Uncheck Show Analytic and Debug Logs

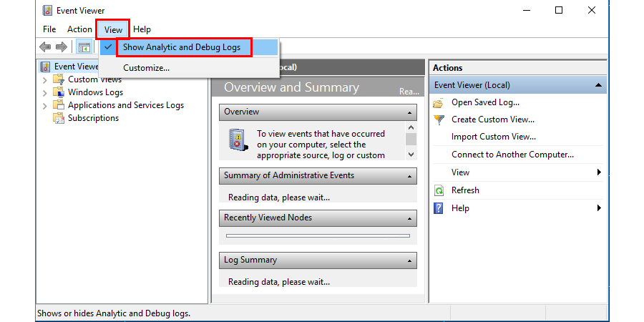190,47
